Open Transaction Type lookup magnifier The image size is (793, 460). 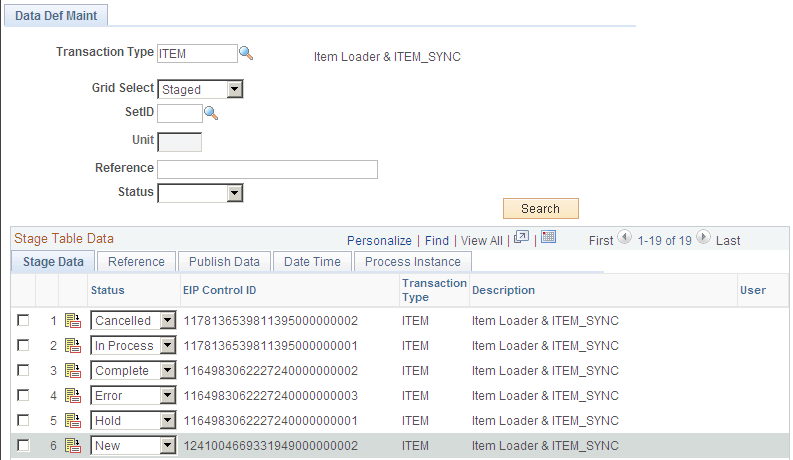(x=246, y=53)
